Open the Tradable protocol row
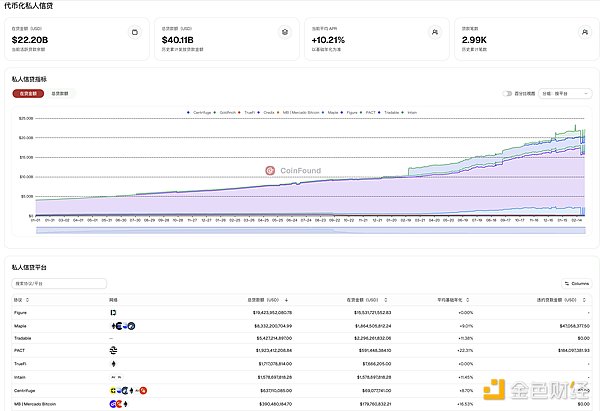The height and width of the screenshot is (411, 600). 23,338
